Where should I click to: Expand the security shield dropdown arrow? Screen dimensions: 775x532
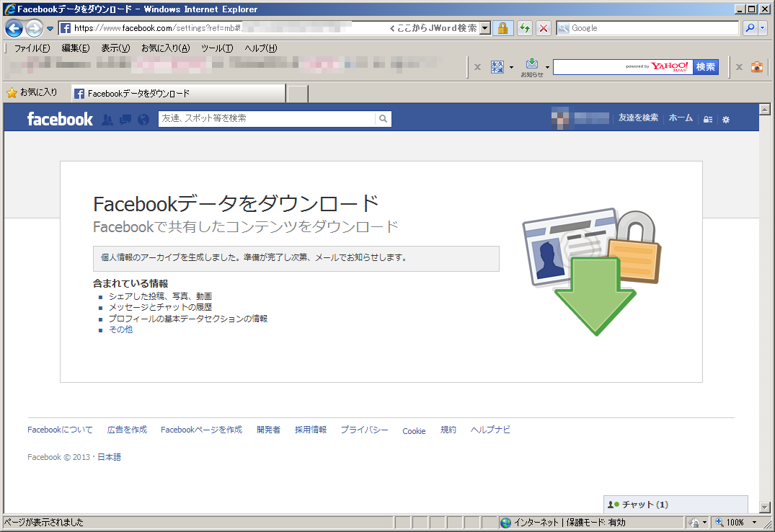pos(704,522)
